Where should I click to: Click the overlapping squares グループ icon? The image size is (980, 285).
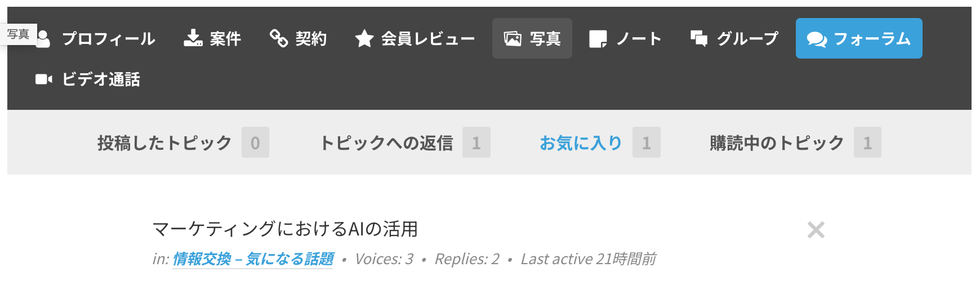click(x=699, y=38)
